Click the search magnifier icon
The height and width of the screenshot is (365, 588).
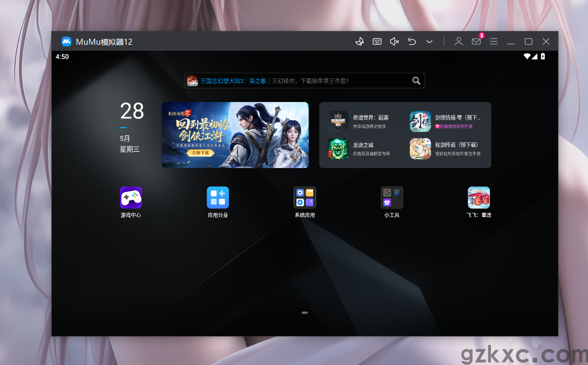point(416,80)
